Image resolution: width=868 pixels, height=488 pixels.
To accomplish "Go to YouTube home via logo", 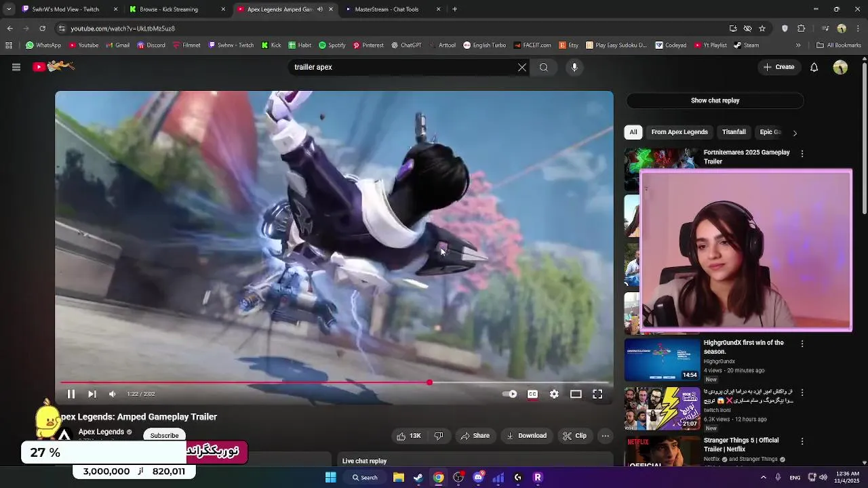I will pos(54,66).
